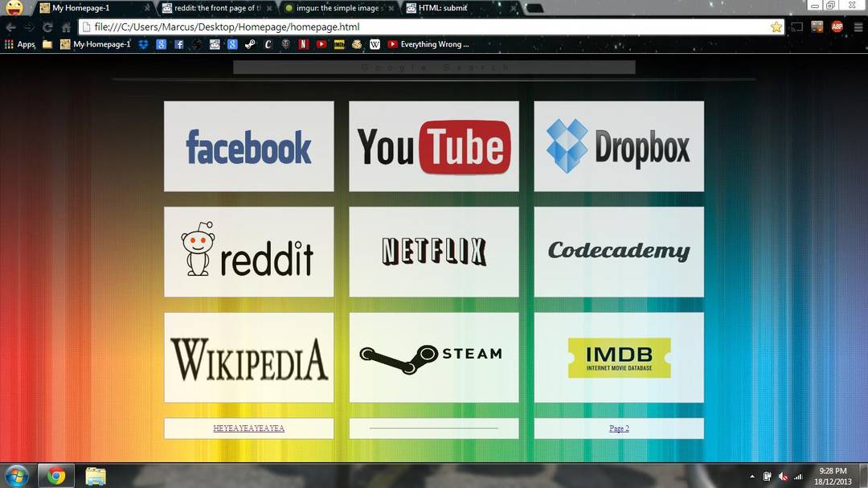Open the Google bookmark left of Steam icon
The image size is (868, 488).
pyautogui.click(x=232, y=44)
